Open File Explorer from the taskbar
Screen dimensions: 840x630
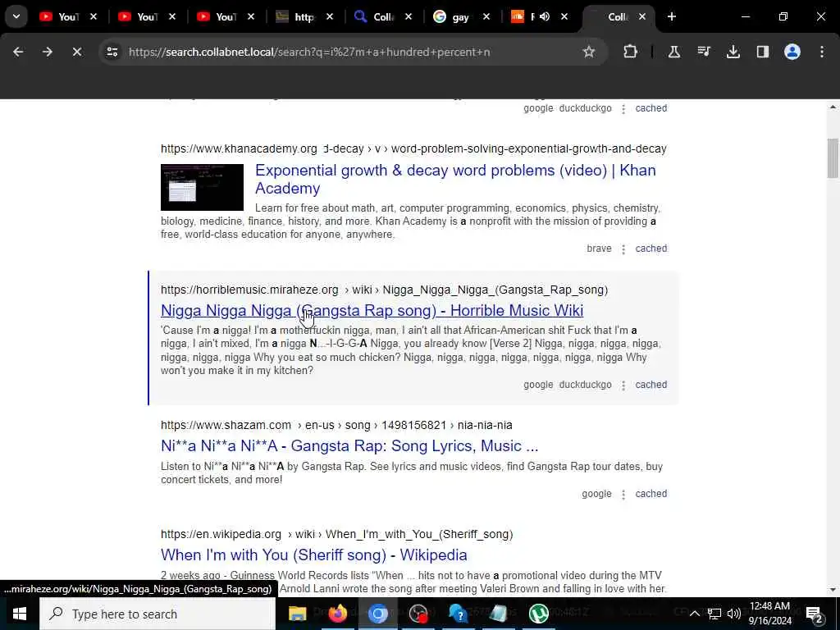(297, 614)
